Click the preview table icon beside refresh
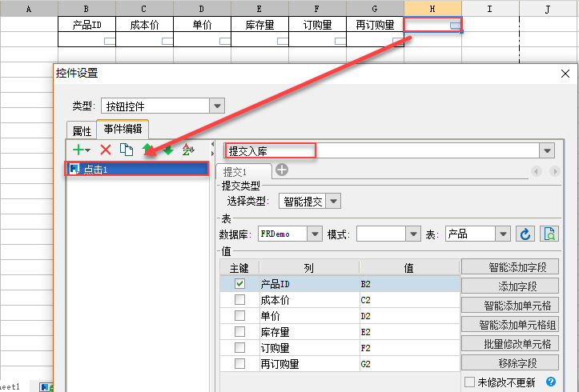Screen dimensions: 579x392 549,234
